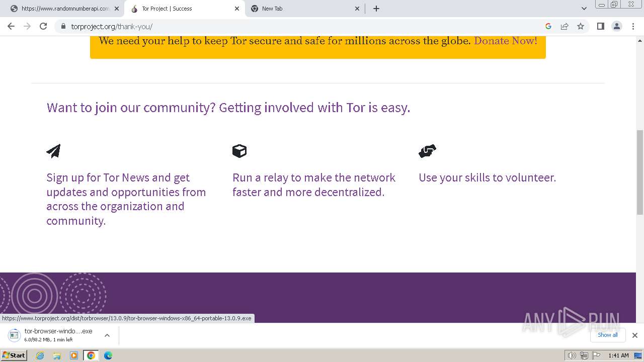This screenshot has height=362, width=644.
Task: Open the side panel icon
Action: pyautogui.click(x=600, y=26)
